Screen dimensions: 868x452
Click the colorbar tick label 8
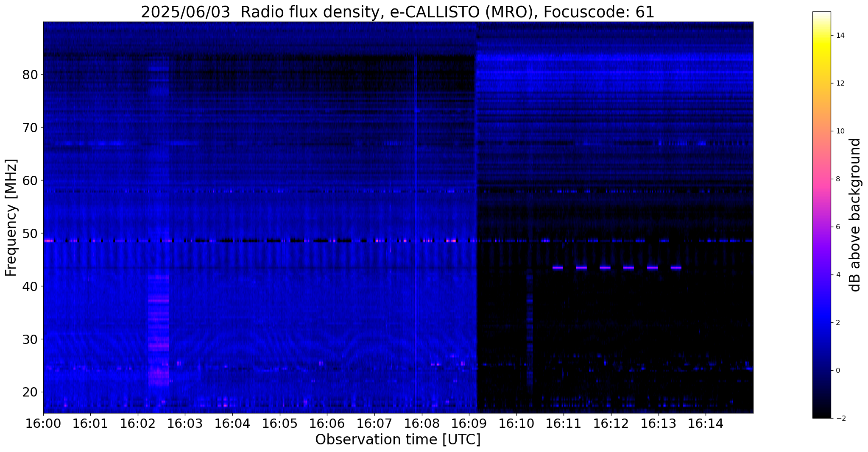click(837, 179)
